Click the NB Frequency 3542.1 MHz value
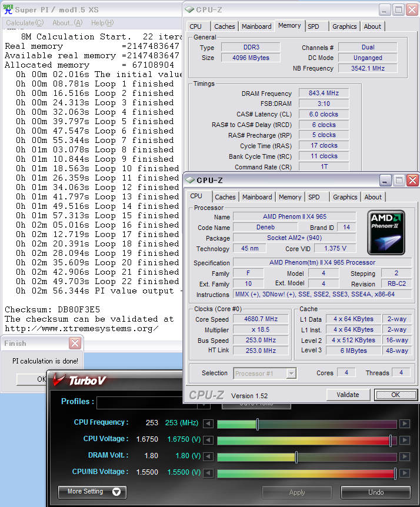This screenshot has height=507, width=420. [368, 68]
